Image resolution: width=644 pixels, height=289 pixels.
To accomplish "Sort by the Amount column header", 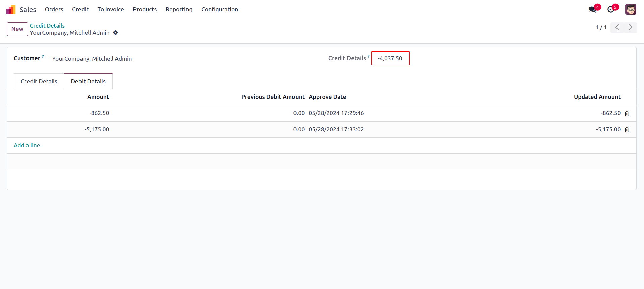I will pyautogui.click(x=98, y=97).
